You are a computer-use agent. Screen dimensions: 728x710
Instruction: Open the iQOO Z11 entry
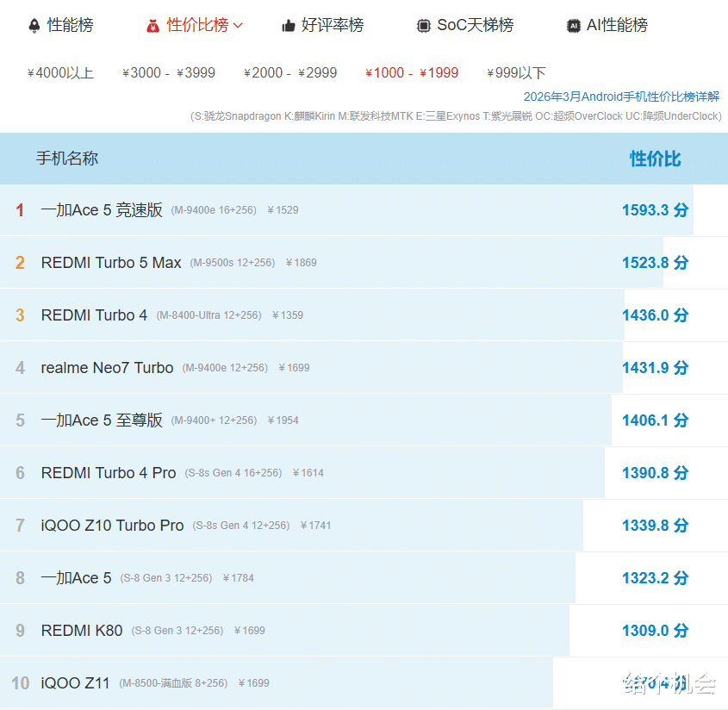[x=75, y=683]
